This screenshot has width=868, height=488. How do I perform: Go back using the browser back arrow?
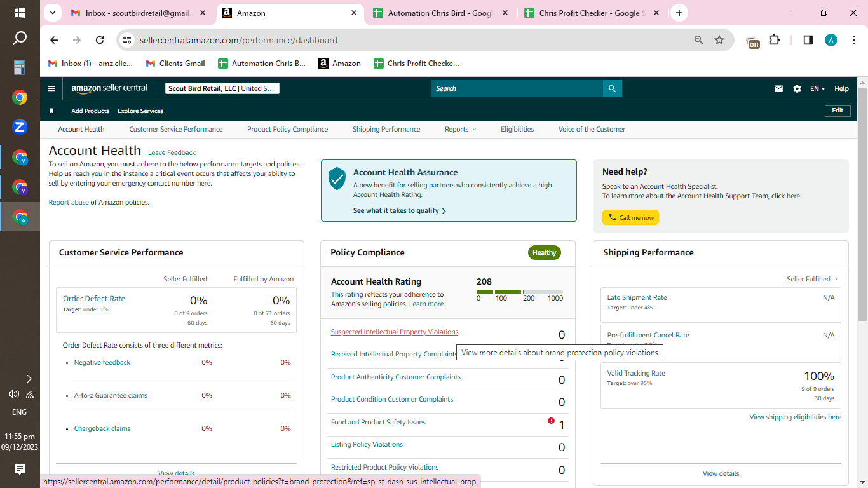[x=54, y=40]
